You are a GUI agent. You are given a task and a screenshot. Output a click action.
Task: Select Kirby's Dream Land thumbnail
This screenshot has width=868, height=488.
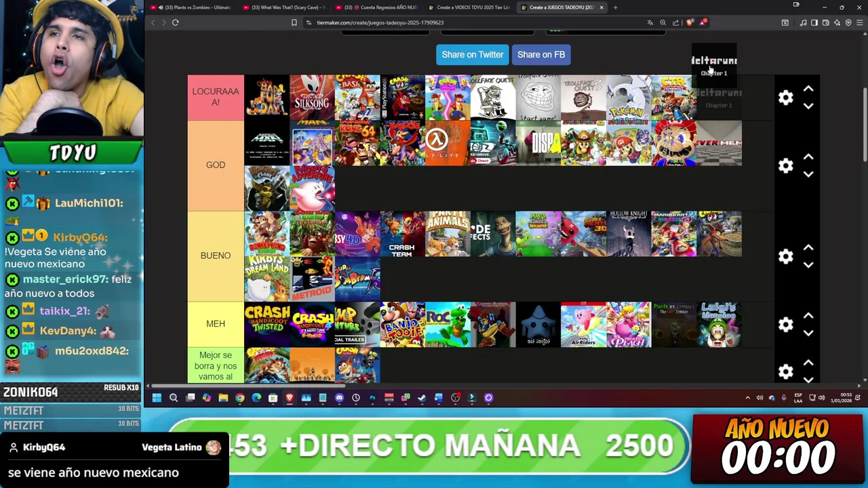[267, 279]
